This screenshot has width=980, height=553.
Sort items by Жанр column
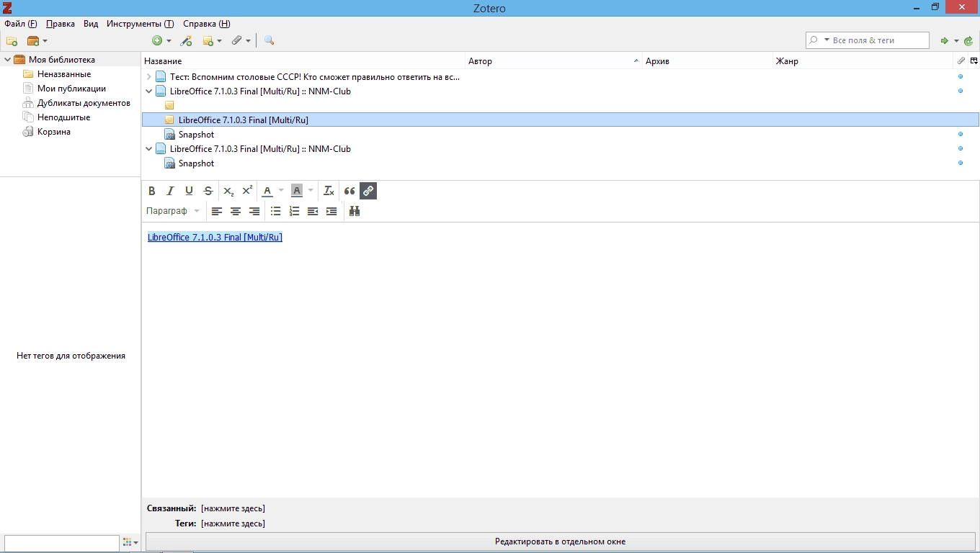[x=863, y=61]
